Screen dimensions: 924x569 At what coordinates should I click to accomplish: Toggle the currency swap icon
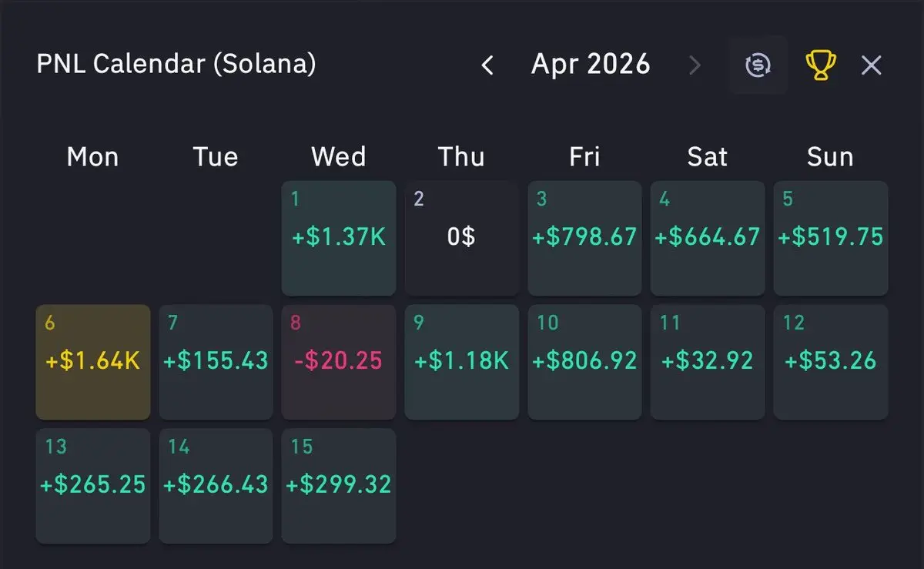coord(758,65)
